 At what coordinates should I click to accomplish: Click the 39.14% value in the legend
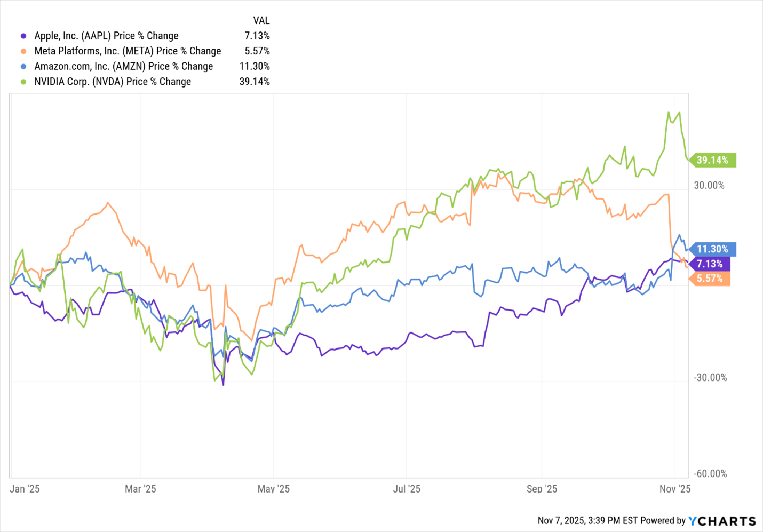[255, 82]
